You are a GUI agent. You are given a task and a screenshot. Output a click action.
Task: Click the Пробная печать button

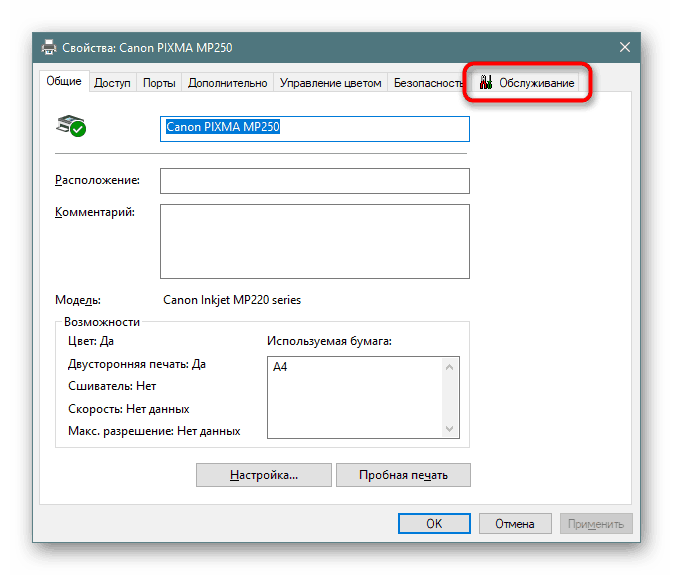402,475
